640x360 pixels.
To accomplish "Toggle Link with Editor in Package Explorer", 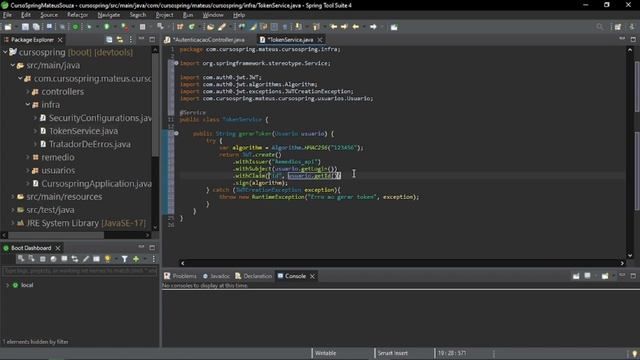I will point(120,40).
